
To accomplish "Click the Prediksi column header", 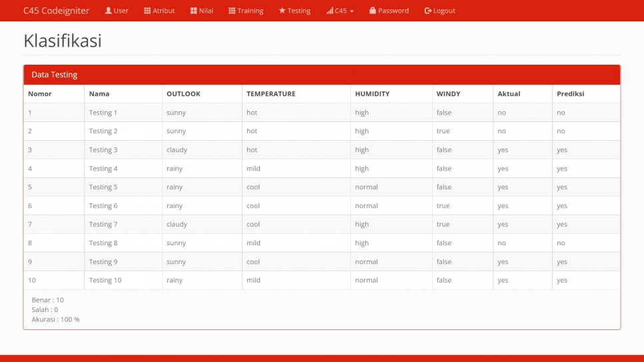I will pyautogui.click(x=570, y=94).
